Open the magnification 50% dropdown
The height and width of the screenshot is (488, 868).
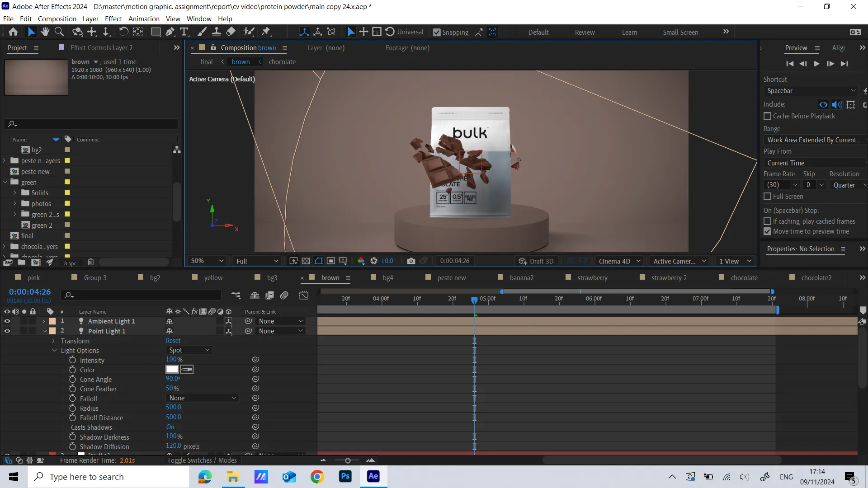coord(207,261)
